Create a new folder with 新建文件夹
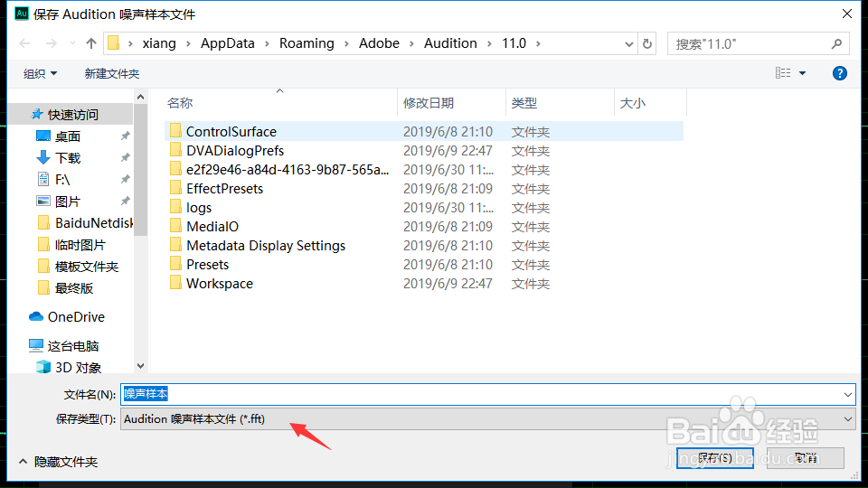Screen dimensions: 868x488 click(x=112, y=73)
